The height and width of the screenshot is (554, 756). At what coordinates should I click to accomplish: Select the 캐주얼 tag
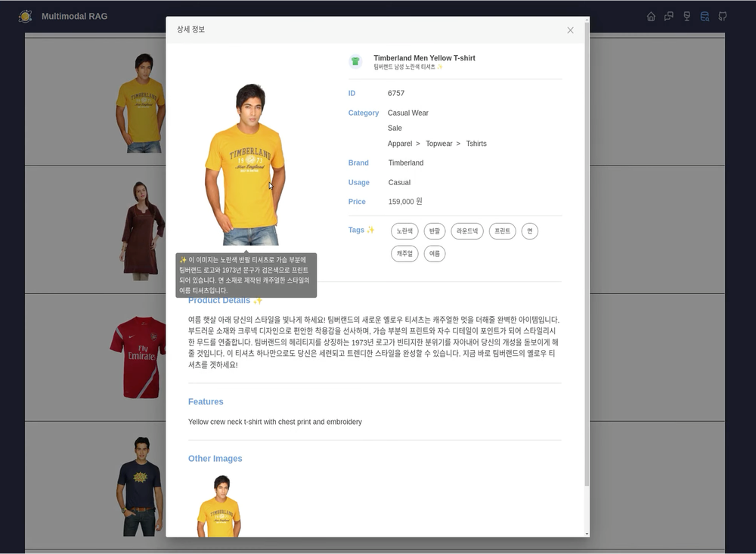tap(404, 254)
